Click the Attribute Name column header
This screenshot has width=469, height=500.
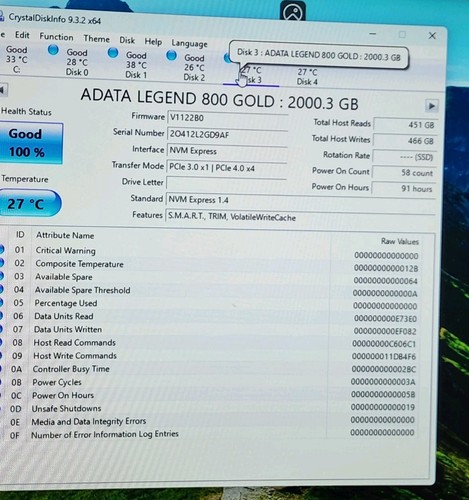tap(65, 235)
